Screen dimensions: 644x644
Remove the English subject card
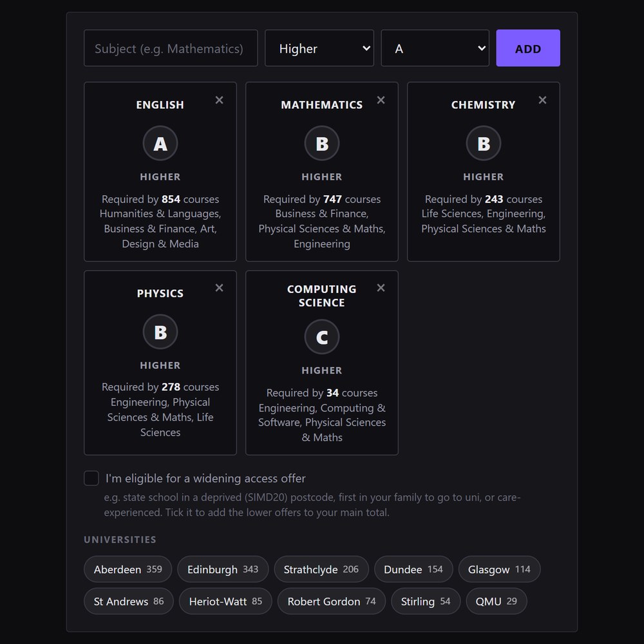220,100
